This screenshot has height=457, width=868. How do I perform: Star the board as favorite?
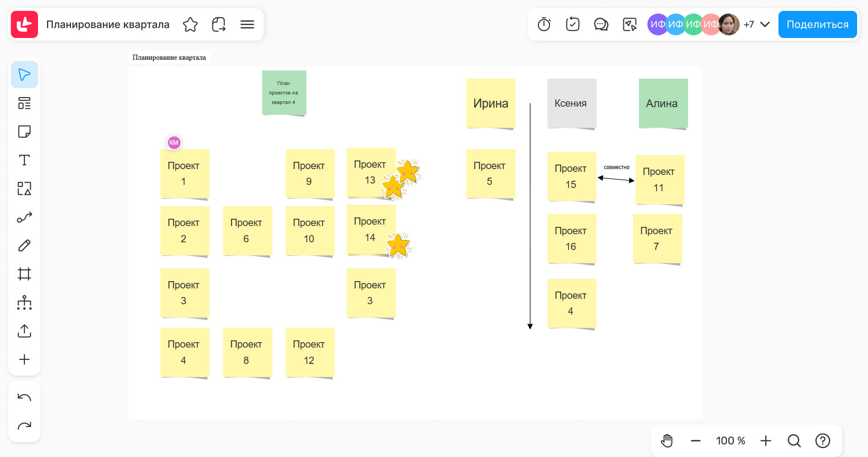point(190,24)
